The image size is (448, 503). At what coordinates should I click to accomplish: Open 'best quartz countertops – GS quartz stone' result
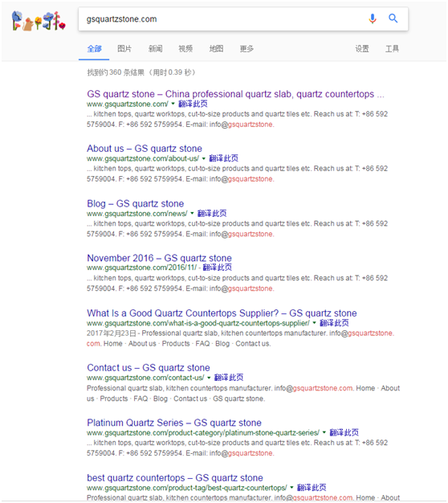pyautogui.click(x=175, y=478)
